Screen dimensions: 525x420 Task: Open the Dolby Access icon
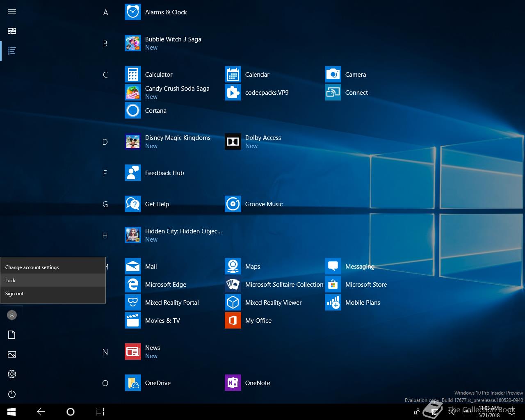[233, 142]
